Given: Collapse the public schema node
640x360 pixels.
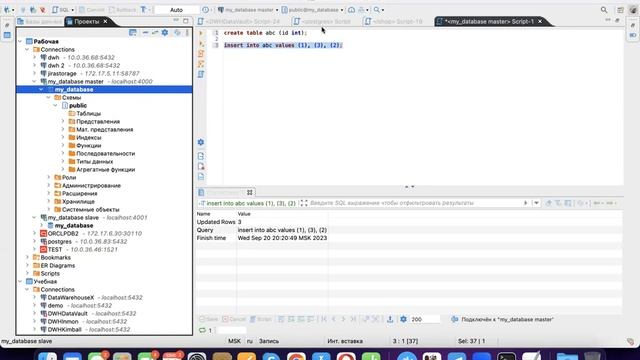Looking at the screenshot, I should click(x=56, y=105).
